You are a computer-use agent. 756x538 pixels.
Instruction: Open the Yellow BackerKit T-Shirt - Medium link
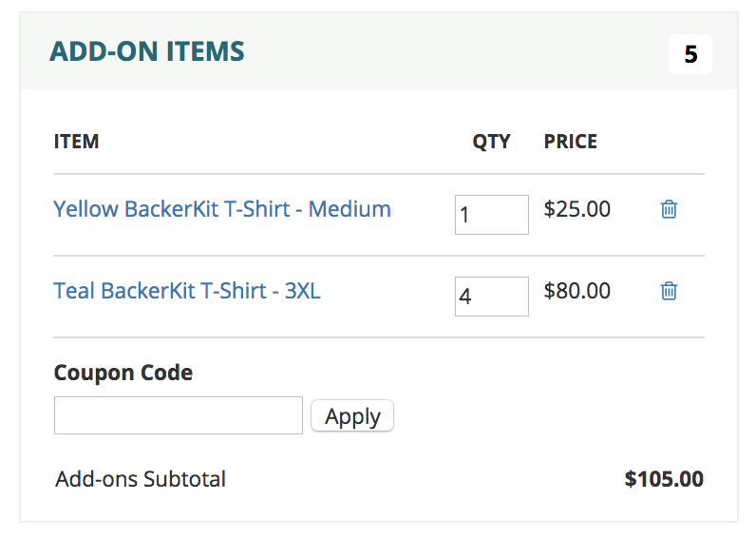[222, 209]
